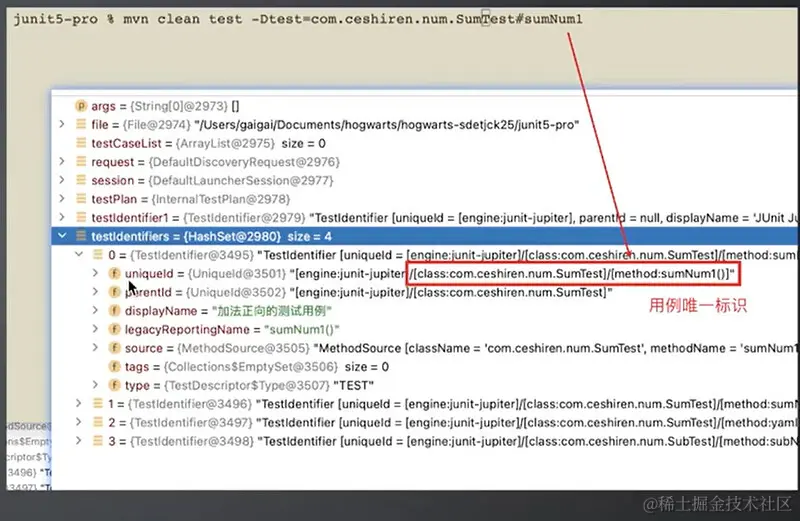Expand the testPlan variable node

tap(62, 199)
